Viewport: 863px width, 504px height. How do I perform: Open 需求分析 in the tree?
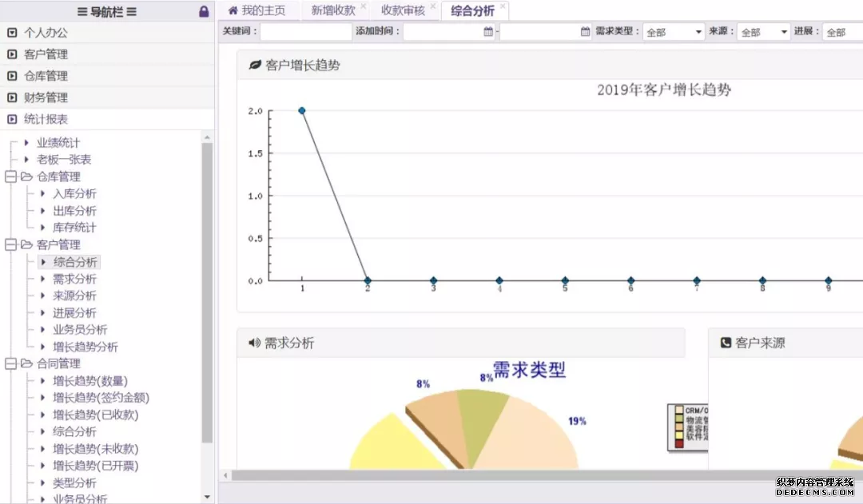point(74,279)
